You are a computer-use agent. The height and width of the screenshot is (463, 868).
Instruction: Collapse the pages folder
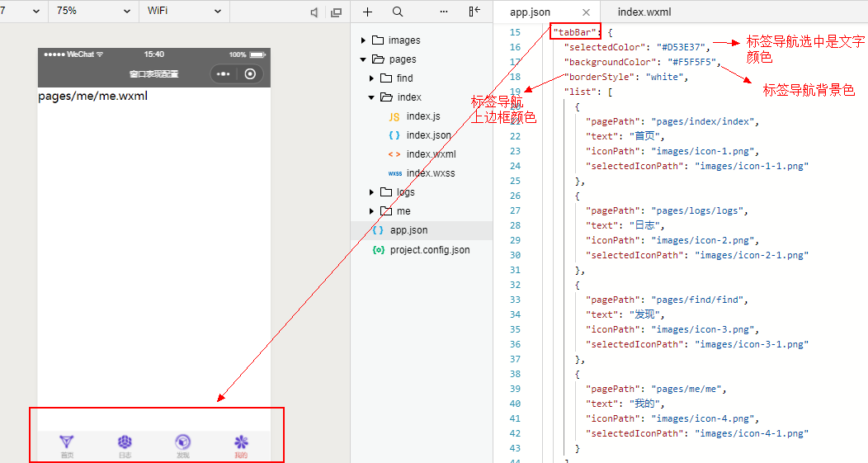[363, 59]
